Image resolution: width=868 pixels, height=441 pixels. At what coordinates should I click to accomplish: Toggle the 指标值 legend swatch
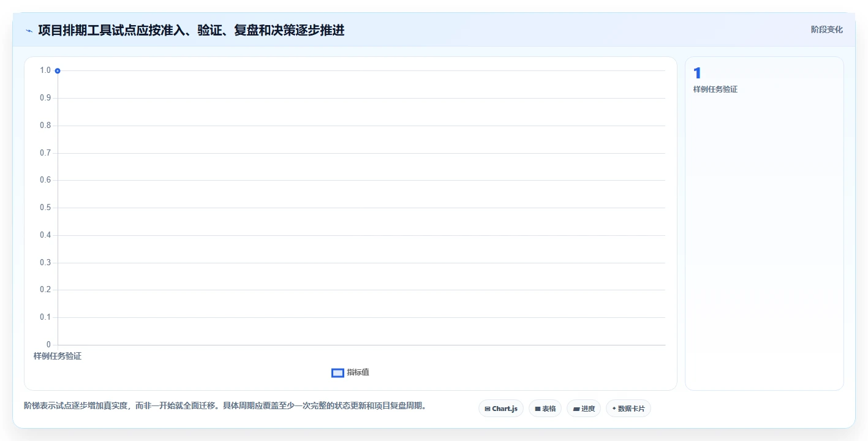[x=338, y=372]
